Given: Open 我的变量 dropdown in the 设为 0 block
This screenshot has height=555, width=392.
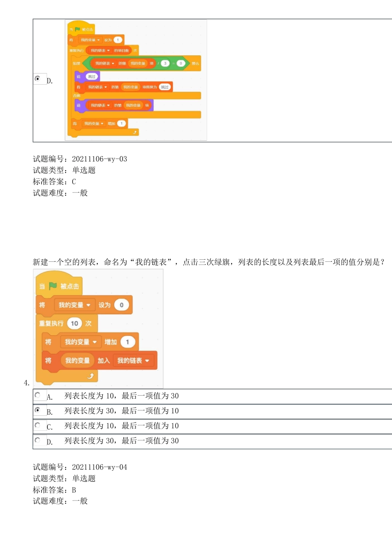Looking at the screenshot, I should [75, 305].
